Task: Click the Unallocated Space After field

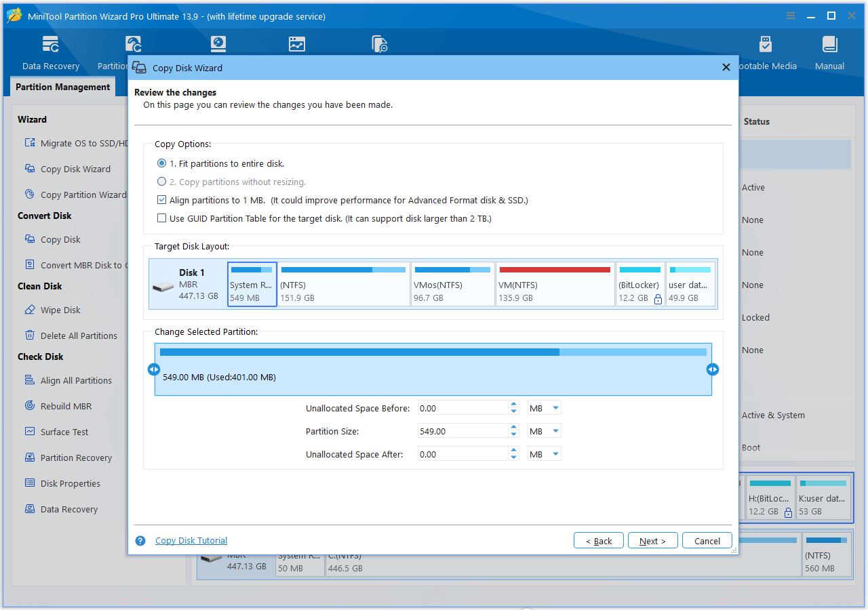Action: click(x=463, y=454)
